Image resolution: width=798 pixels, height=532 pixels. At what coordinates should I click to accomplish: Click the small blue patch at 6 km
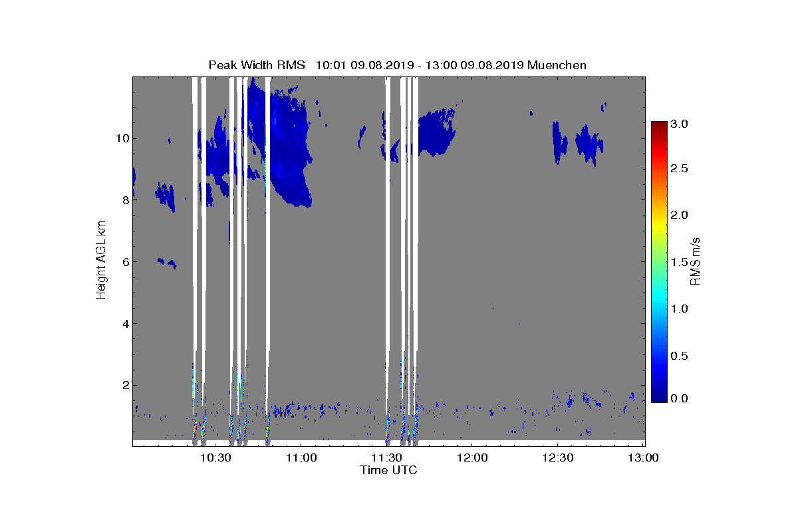pyautogui.click(x=167, y=263)
